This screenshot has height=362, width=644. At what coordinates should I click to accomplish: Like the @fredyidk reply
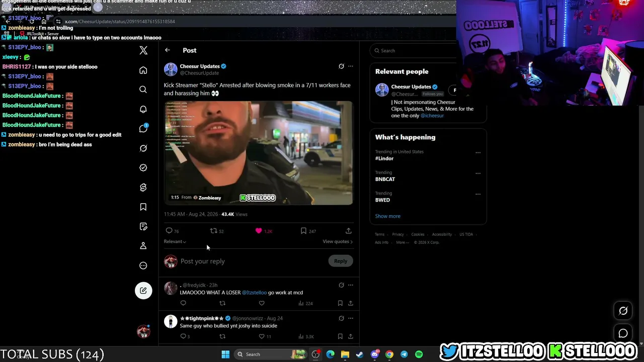coord(262,303)
